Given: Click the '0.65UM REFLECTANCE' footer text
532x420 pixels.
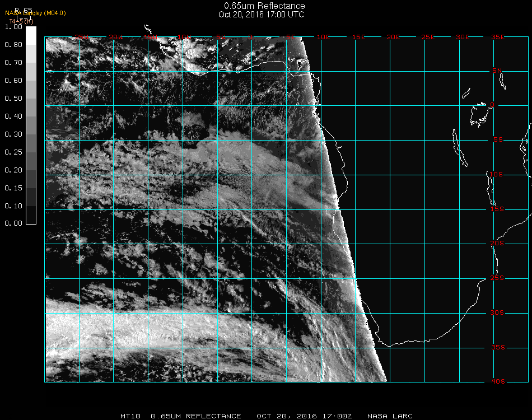Looking at the screenshot, I should 196,416.
